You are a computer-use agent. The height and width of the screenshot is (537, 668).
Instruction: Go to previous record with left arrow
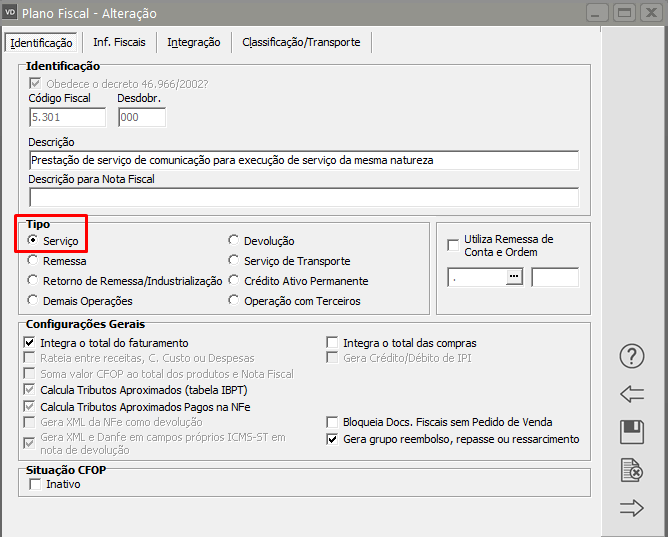[632, 394]
